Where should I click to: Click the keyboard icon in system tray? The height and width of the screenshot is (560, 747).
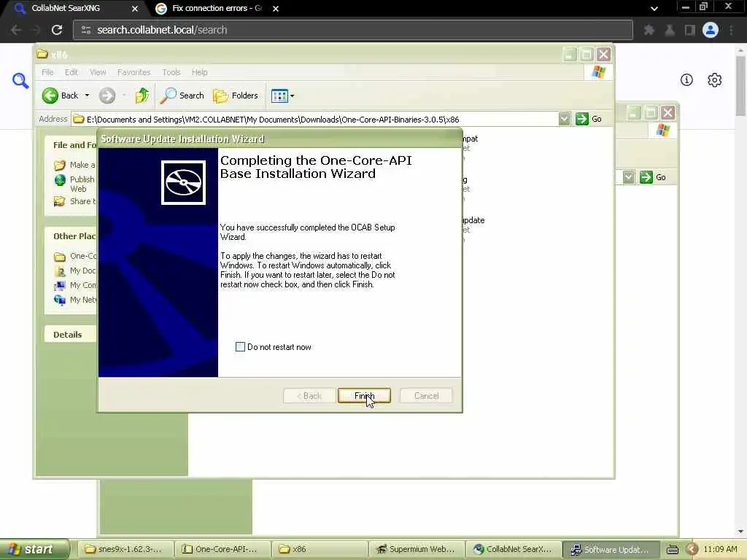pos(672,550)
